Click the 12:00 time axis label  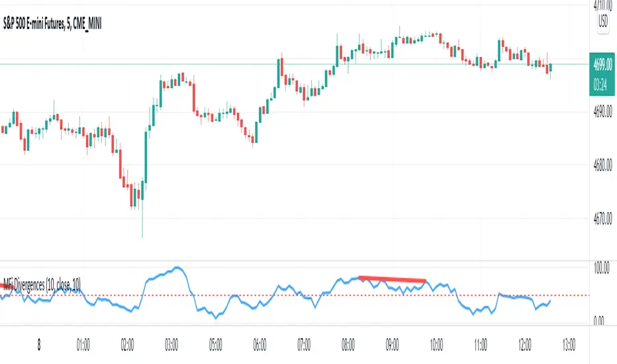(524, 344)
